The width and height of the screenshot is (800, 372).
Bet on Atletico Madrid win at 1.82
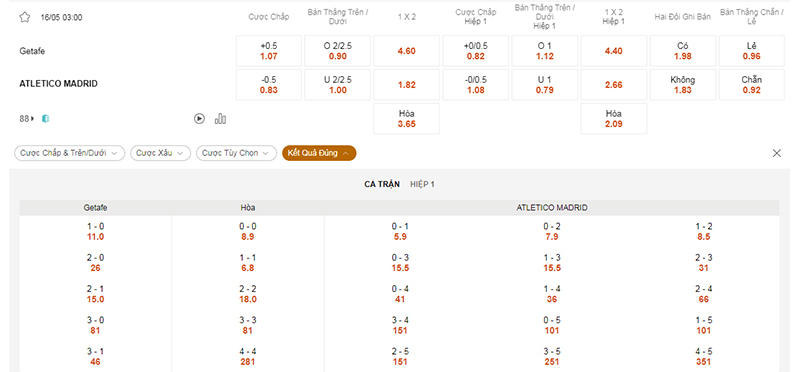coord(407,85)
